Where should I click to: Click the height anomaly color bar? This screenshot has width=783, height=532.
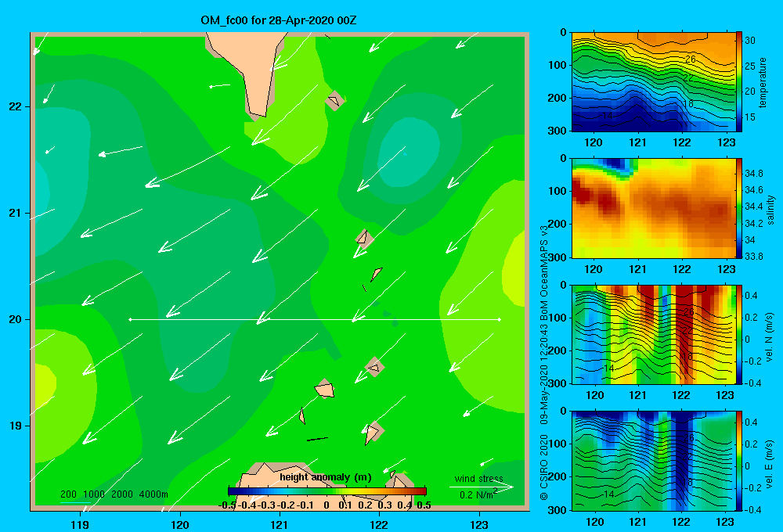(327, 491)
